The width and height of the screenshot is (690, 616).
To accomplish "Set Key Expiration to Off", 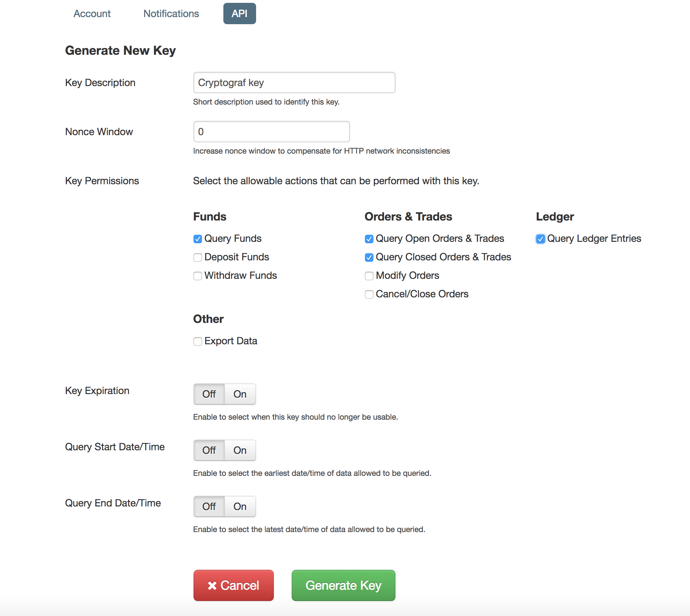I will (209, 394).
